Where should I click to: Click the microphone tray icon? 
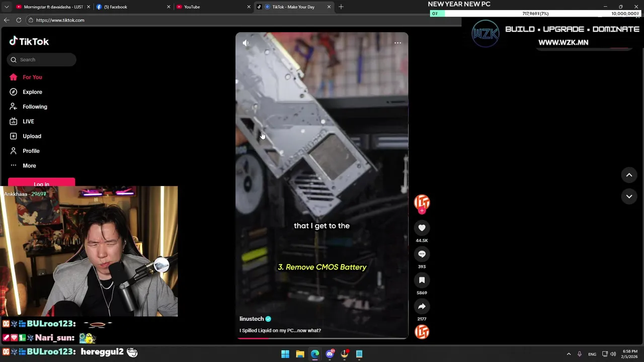coord(580,354)
